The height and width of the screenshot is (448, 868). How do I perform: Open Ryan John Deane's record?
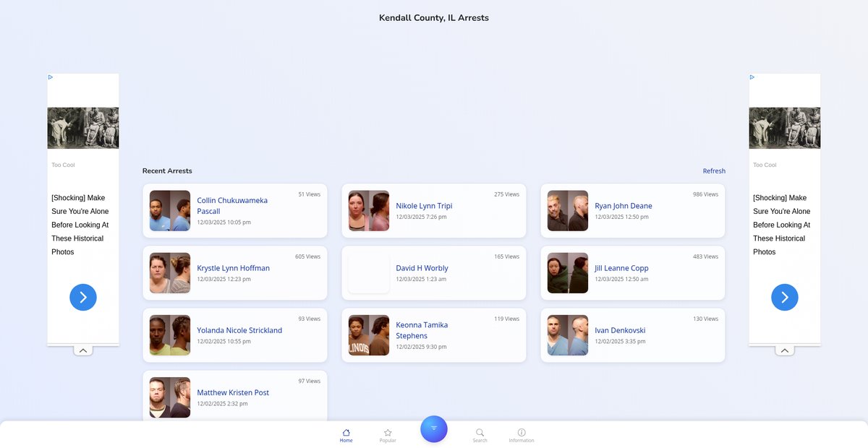pos(633,210)
